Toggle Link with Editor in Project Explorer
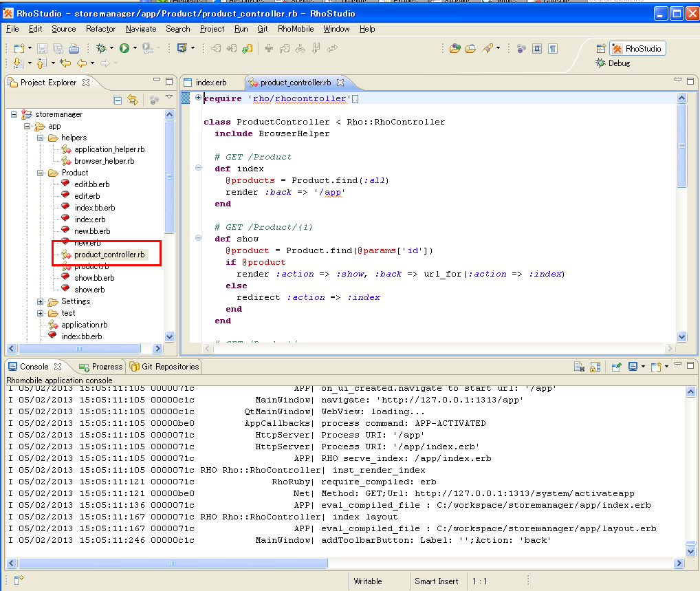This screenshot has width=700, height=591. 133,100
